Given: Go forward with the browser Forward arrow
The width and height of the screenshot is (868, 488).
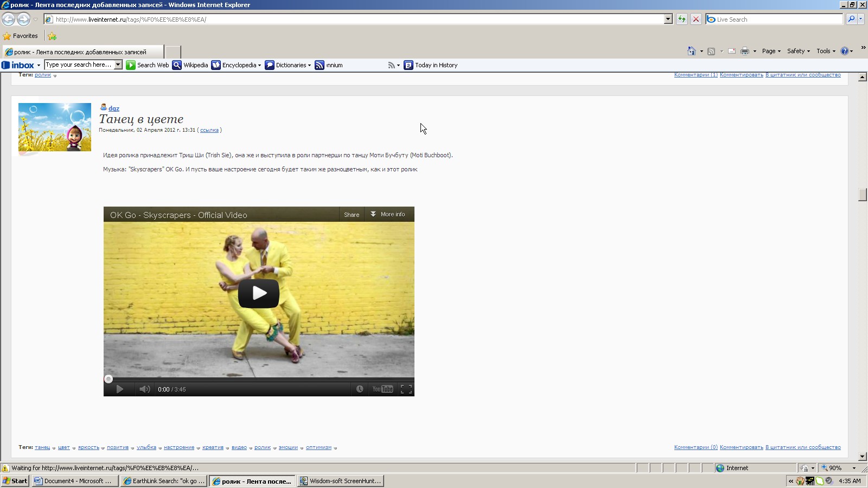Looking at the screenshot, I should 23,19.
